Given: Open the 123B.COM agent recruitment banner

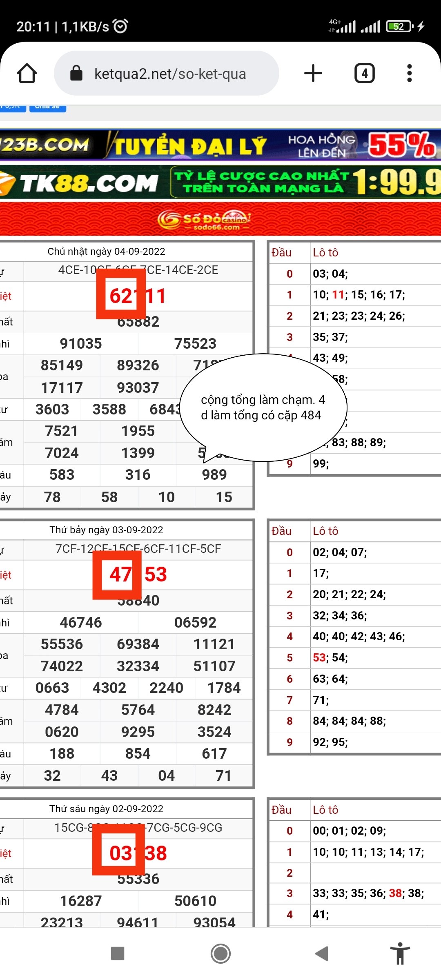Looking at the screenshot, I should pyautogui.click(x=220, y=145).
